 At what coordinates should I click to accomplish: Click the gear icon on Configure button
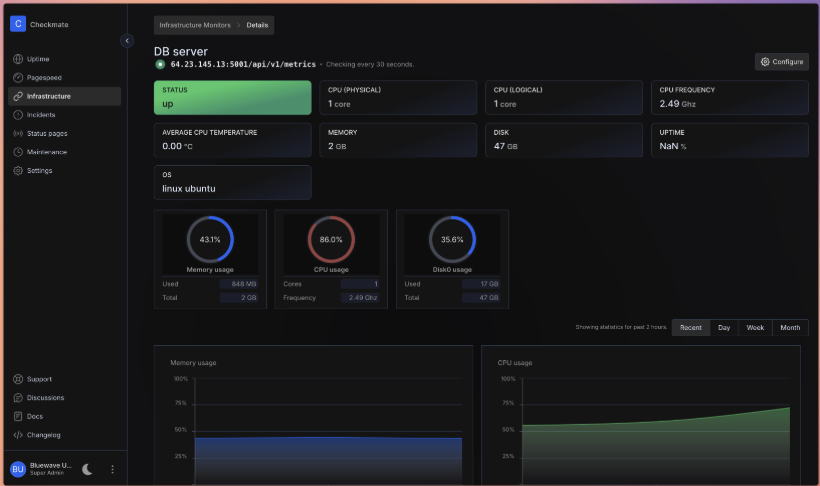click(x=765, y=62)
